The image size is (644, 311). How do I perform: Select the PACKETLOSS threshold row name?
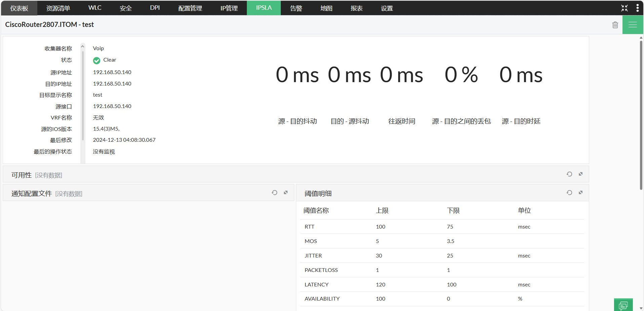321,270
